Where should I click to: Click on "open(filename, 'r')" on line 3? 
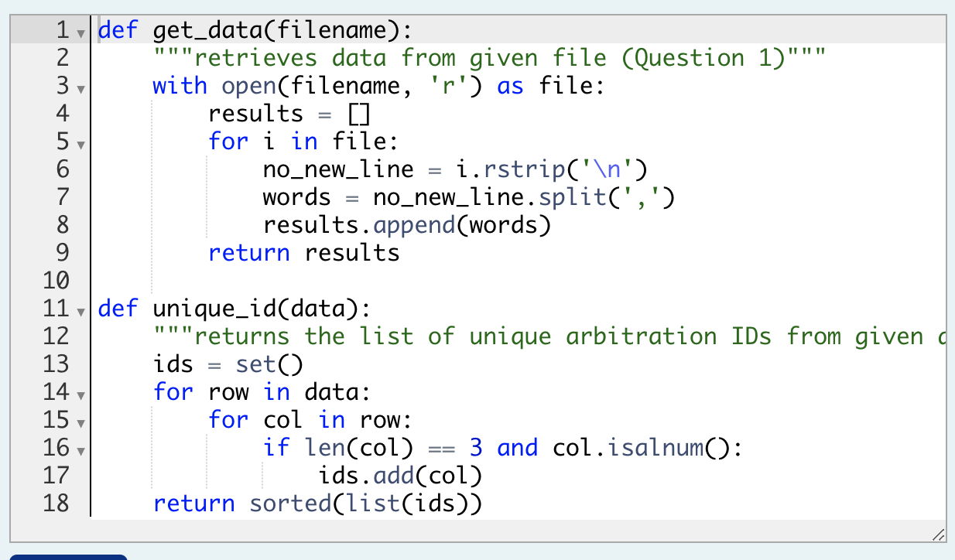click(352, 86)
